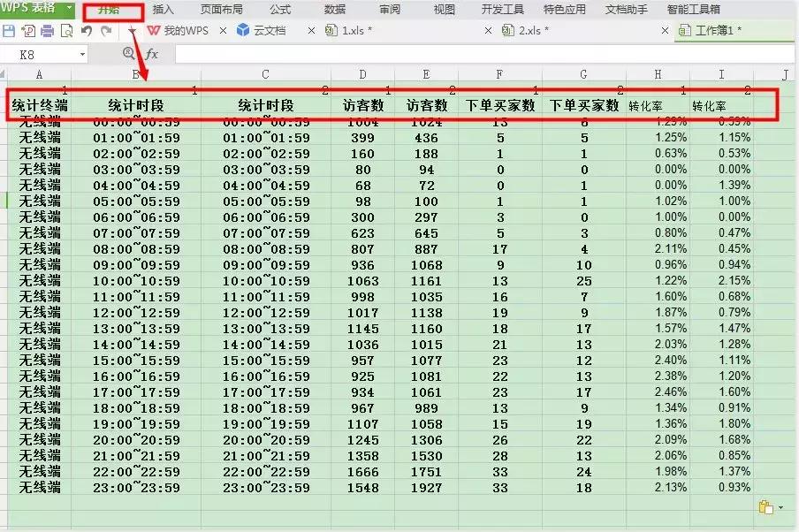This screenshot has height=532, width=799.
Task: Save the workbook using the Save icon
Action: click(x=8, y=29)
